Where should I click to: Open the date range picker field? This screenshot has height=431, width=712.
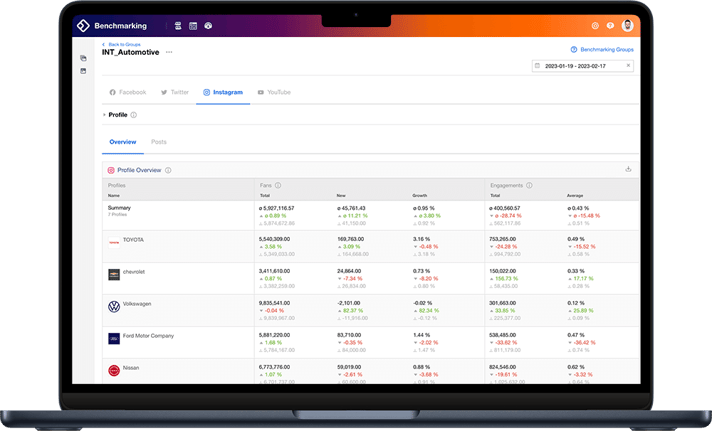click(583, 66)
